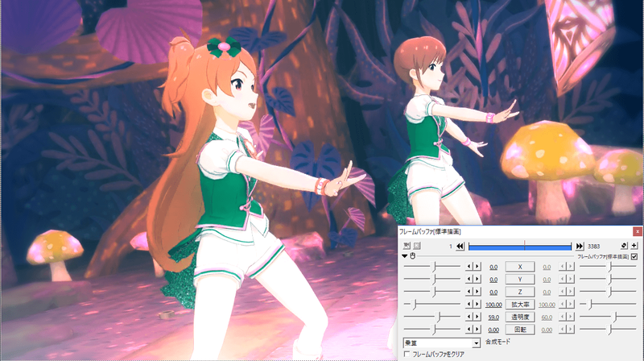Image resolution: width=644 pixels, height=361 pixels.
Task: Click the left 拡大率 slider track
Action: click(x=432, y=305)
